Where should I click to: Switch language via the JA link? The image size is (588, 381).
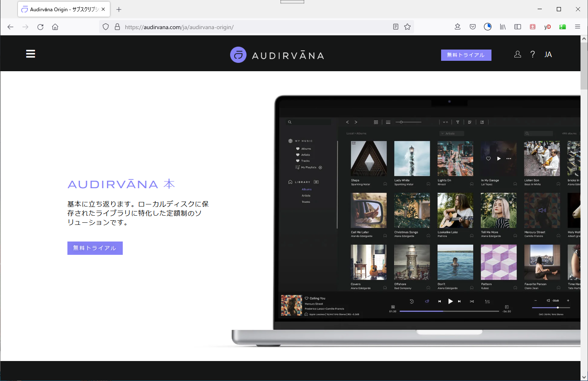(x=548, y=54)
